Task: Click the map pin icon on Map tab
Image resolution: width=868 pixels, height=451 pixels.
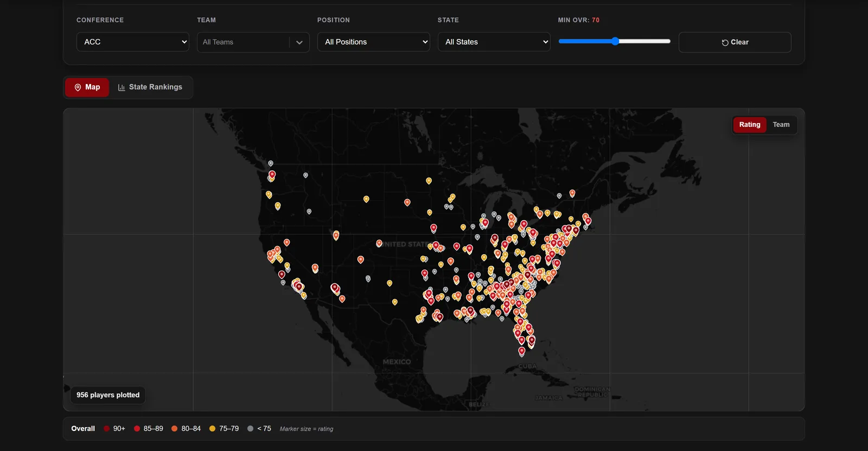Action: coord(78,87)
